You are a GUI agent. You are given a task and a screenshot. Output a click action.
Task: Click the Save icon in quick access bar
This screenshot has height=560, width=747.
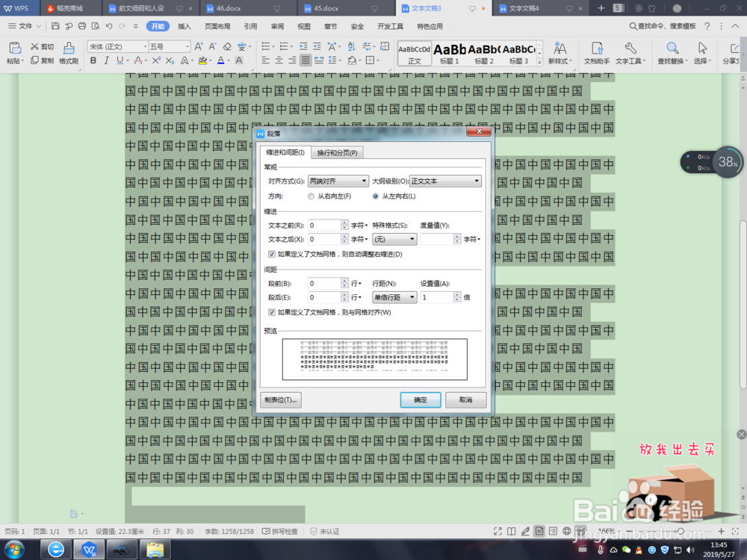[55, 26]
